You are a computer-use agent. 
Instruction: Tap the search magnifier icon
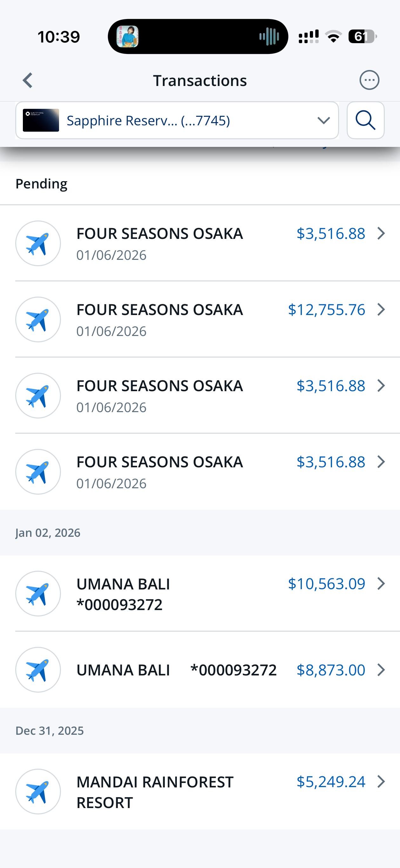pyautogui.click(x=366, y=120)
